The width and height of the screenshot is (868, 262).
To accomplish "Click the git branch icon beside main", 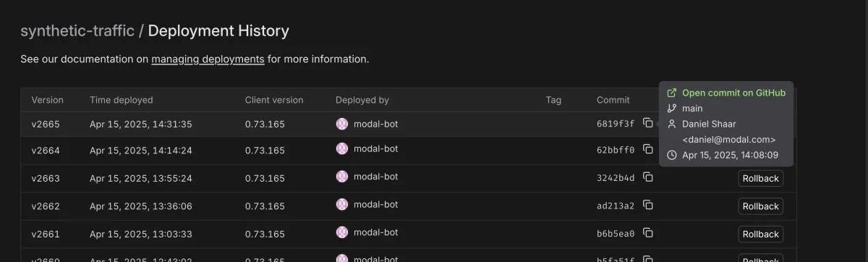I will tap(671, 109).
